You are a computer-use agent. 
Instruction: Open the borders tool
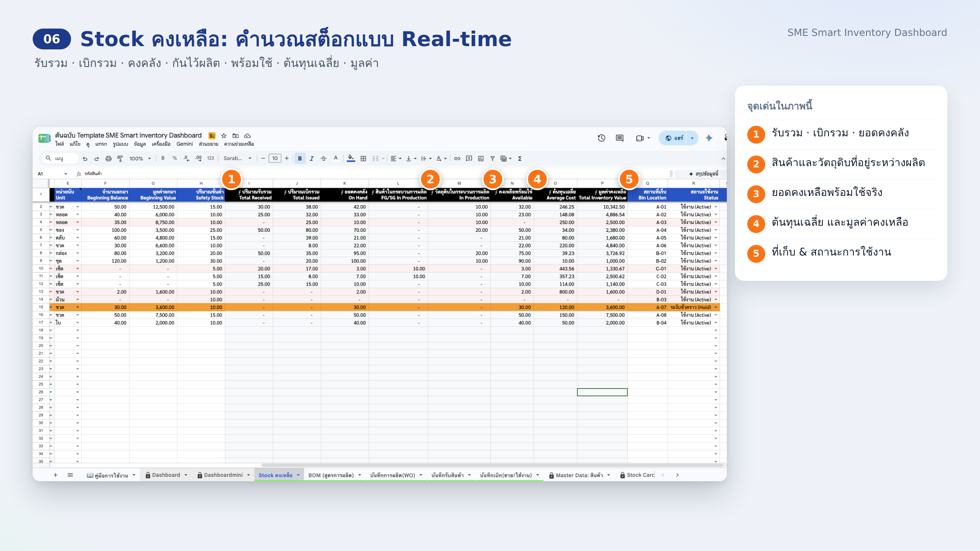click(363, 158)
